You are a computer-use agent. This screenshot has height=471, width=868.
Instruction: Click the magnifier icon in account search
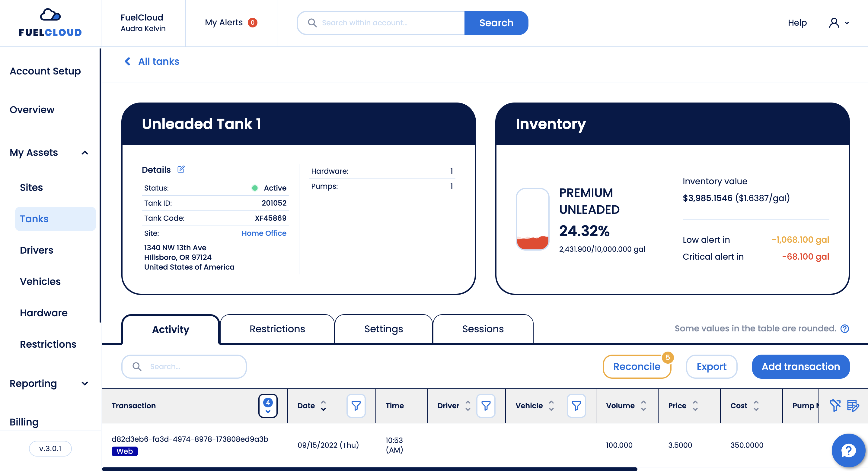[x=312, y=23]
